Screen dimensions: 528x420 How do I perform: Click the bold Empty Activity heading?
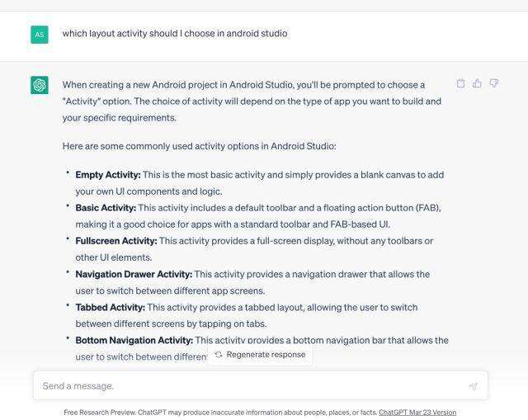(108, 175)
